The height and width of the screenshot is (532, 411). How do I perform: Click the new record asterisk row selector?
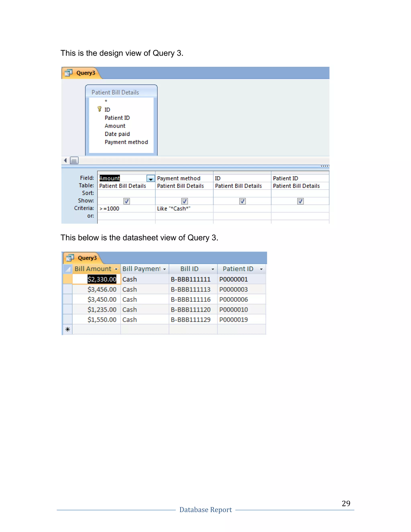[x=68, y=329]
